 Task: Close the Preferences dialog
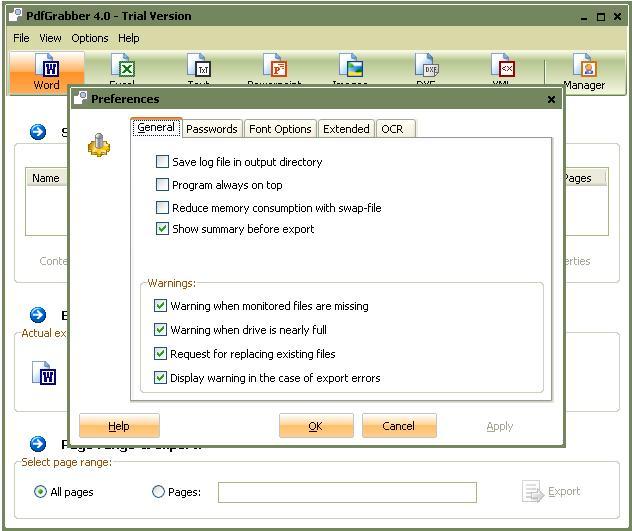[x=551, y=99]
